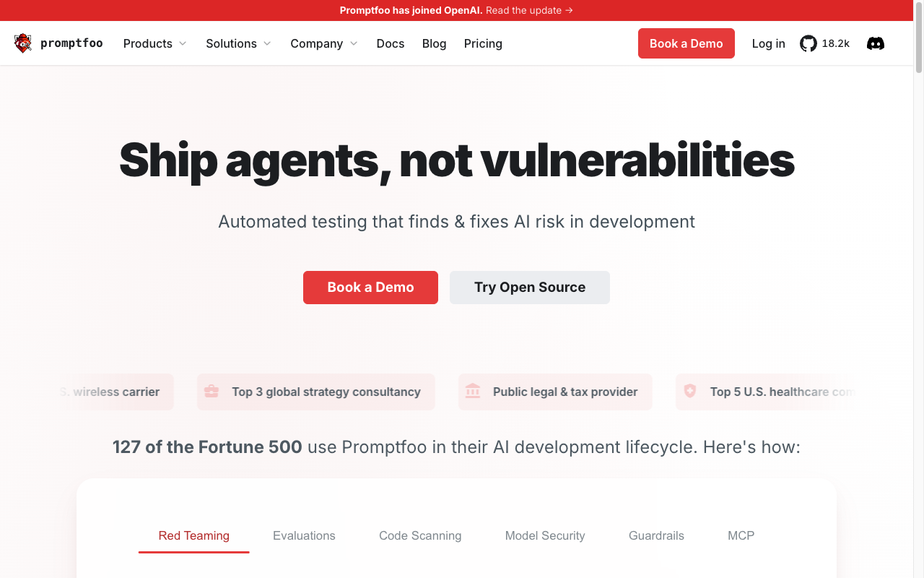Open the Docs navigation item

391,43
